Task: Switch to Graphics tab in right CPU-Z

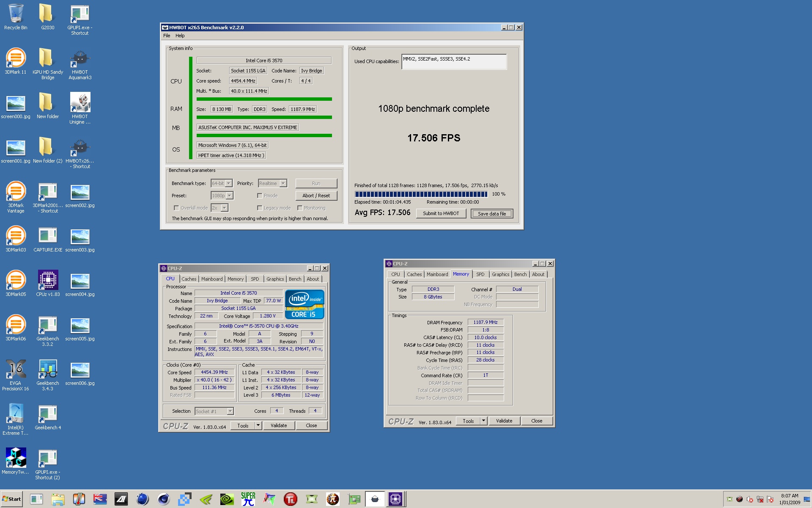Action: point(500,274)
